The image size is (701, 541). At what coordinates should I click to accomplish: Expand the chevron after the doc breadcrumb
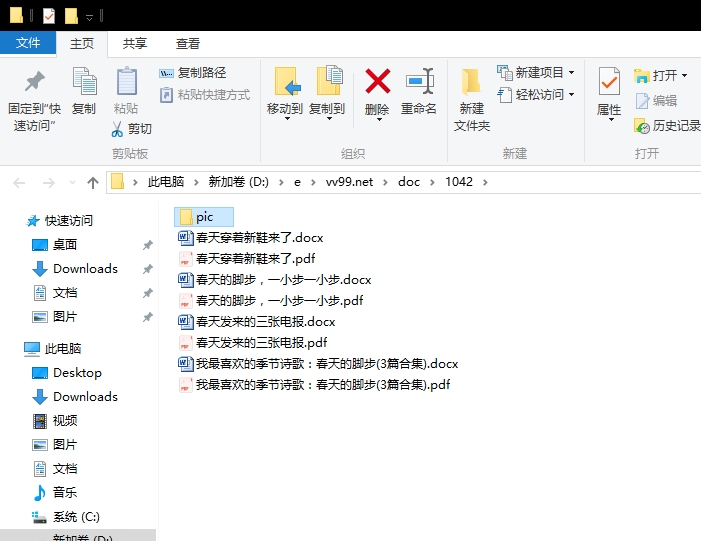432,182
